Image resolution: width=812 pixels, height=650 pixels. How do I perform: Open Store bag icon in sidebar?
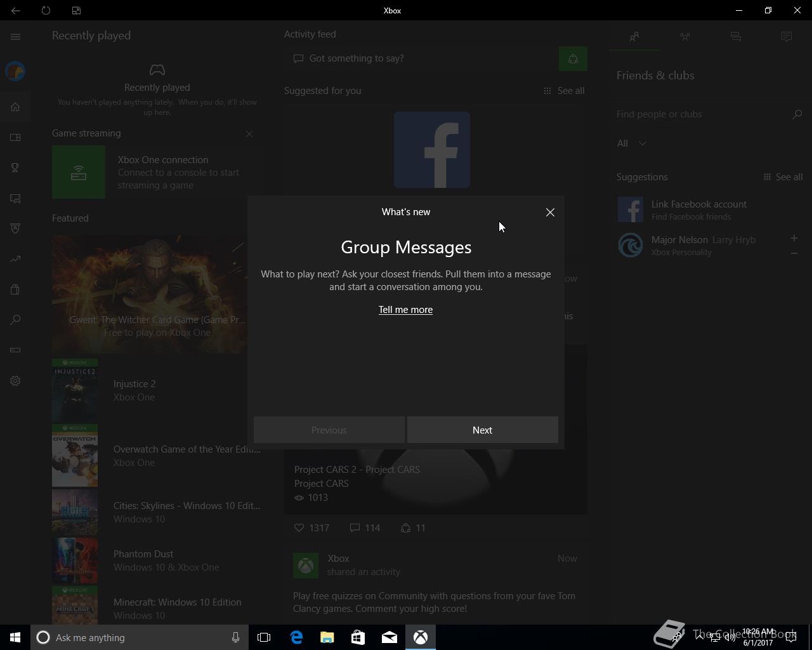click(15, 289)
